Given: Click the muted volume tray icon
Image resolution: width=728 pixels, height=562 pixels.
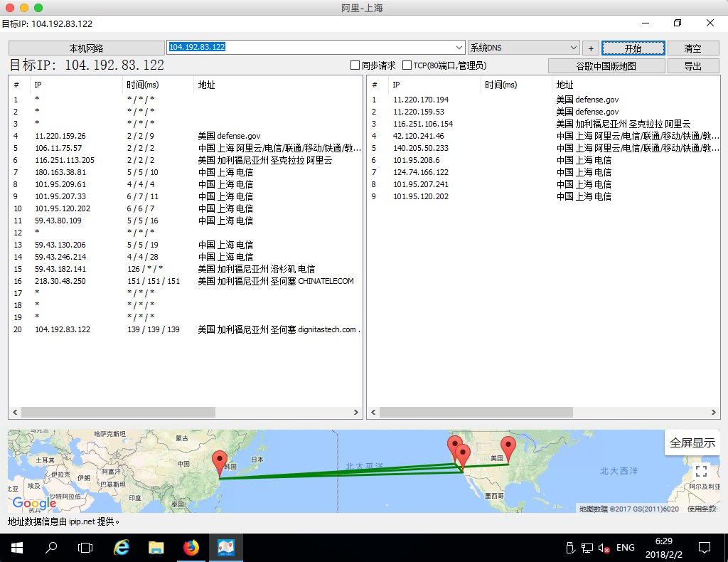Looking at the screenshot, I should [x=604, y=548].
